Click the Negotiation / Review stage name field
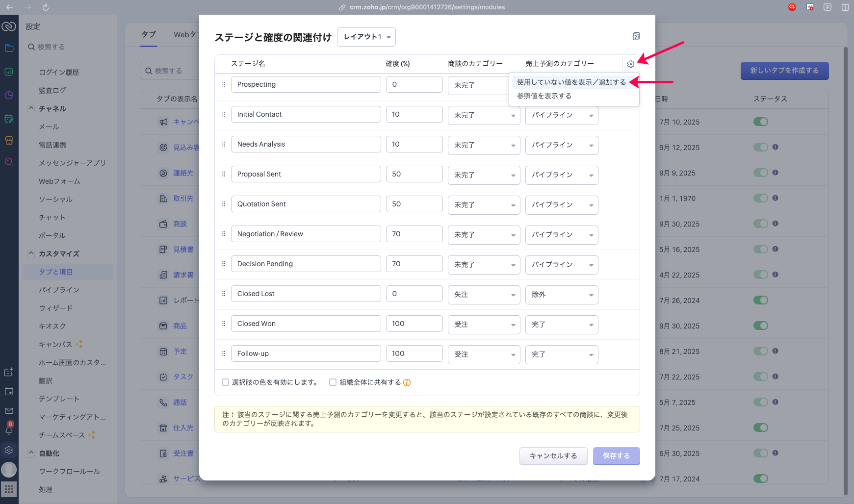854x504 pixels. coord(306,234)
